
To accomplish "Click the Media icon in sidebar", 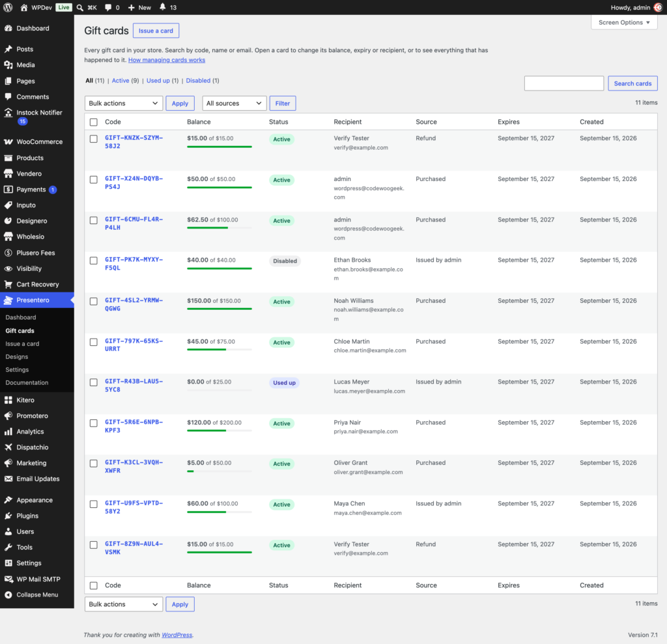I will pos(8,64).
